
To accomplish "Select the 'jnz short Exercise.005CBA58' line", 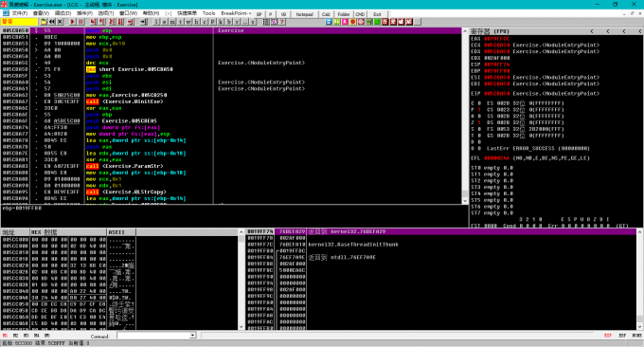I will (130, 69).
